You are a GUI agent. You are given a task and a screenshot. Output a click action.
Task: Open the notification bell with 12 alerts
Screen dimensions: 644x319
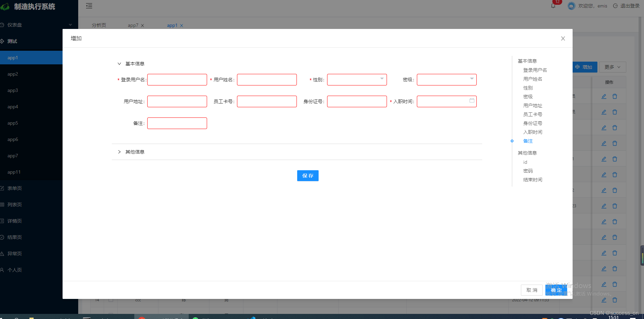[553, 6]
